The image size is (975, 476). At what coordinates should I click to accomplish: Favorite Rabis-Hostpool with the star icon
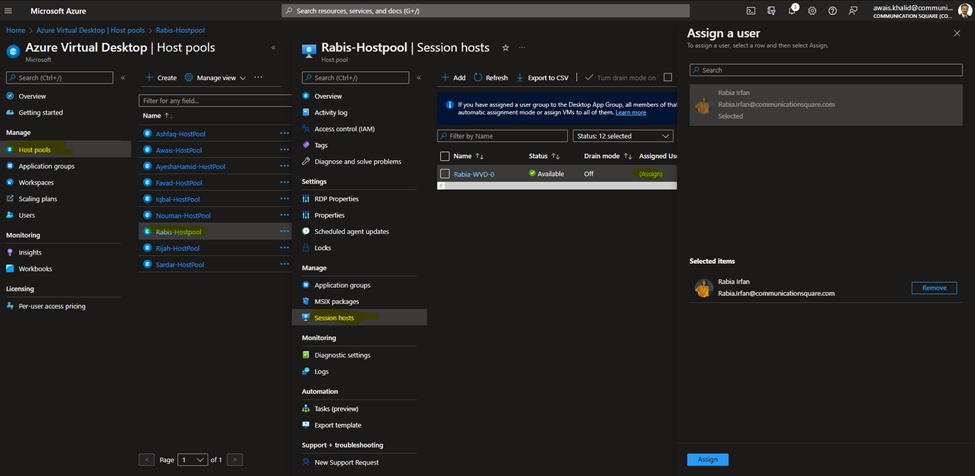(x=506, y=47)
